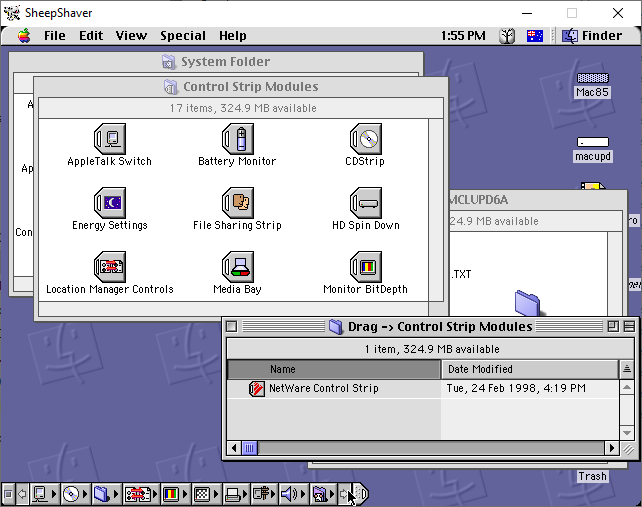Click the vertical scroll up arrow in Drag window
Screen dimensions: 642x507
[x=627, y=387]
